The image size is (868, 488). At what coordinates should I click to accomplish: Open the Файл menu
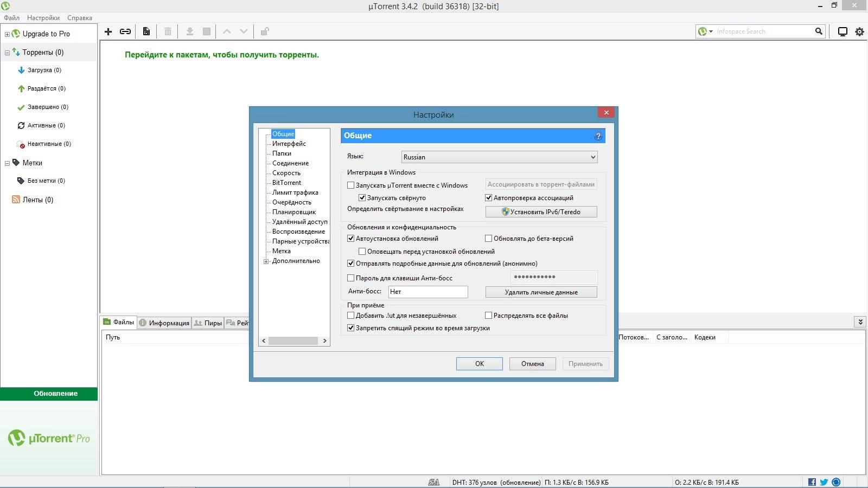(x=11, y=18)
